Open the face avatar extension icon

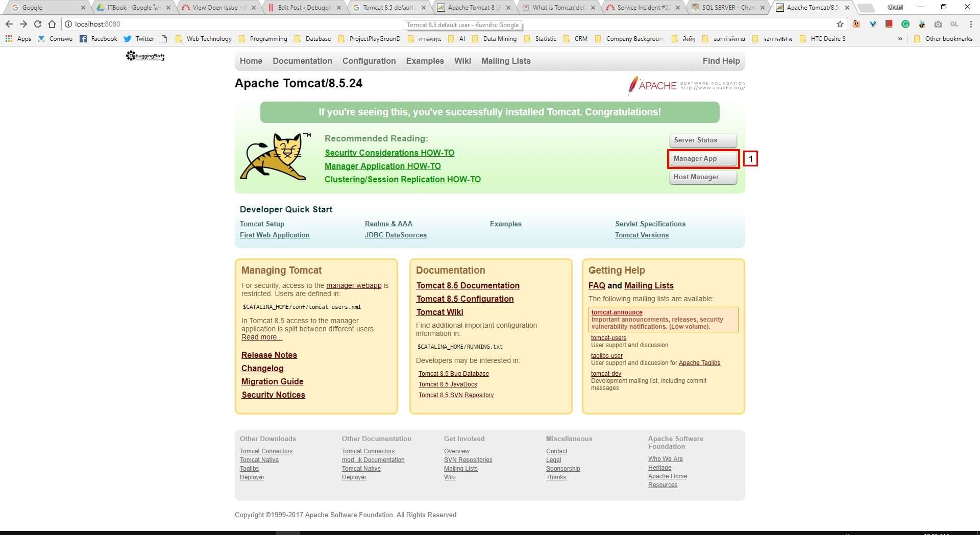[x=856, y=24]
